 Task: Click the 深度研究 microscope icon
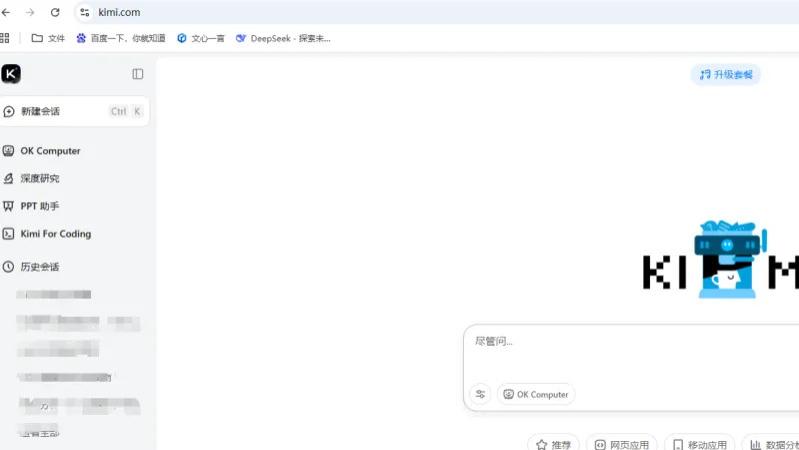click(x=8, y=178)
